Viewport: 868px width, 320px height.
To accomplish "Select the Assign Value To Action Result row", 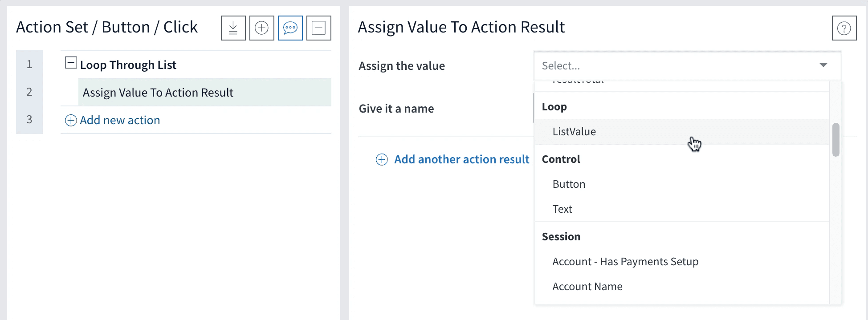I will point(204,93).
